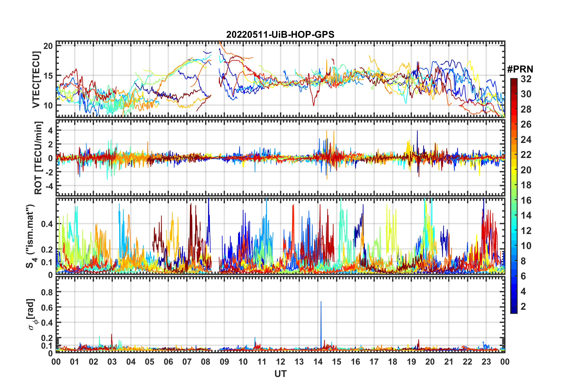Click VTEC axis tick label 10
The image size is (561, 392).
[48, 105]
